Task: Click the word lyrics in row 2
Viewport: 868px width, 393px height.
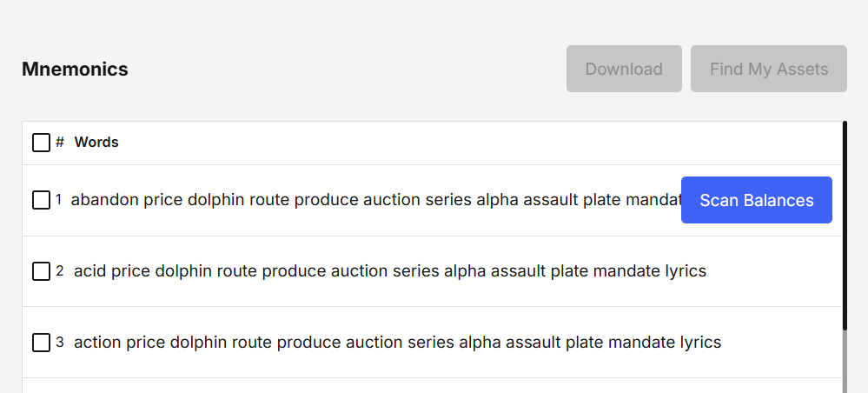Action: pyautogui.click(x=686, y=271)
